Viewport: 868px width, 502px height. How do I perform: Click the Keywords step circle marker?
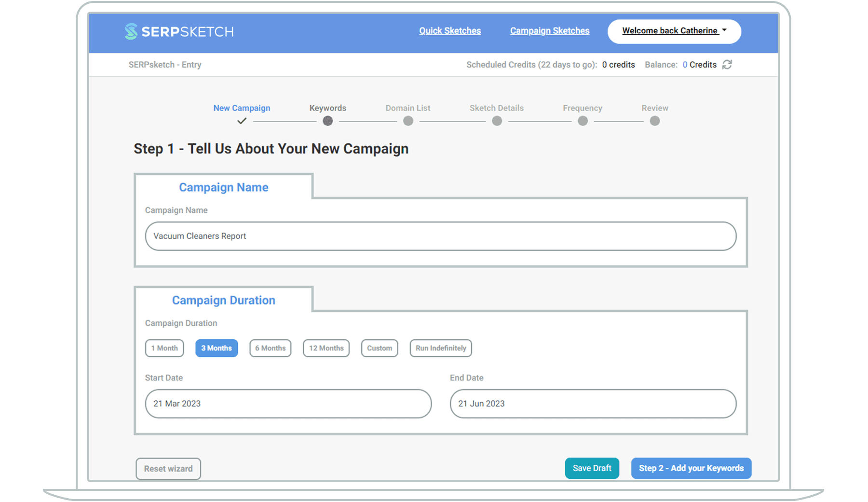328,121
